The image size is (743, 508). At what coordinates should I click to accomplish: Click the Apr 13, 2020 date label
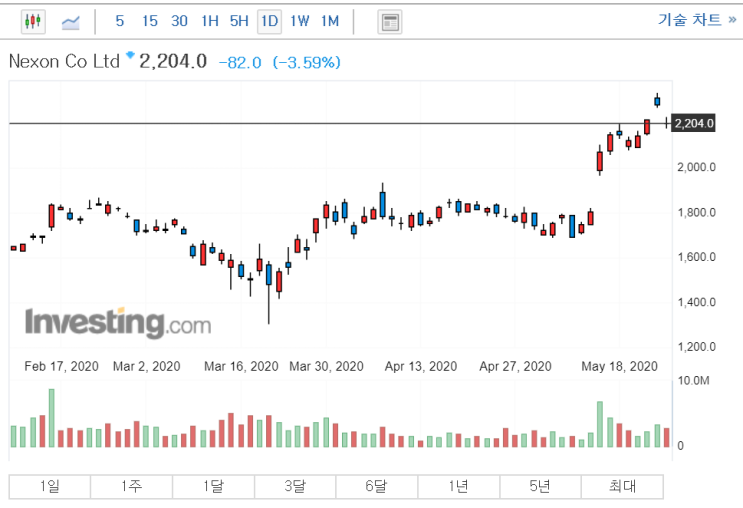(421, 366)
